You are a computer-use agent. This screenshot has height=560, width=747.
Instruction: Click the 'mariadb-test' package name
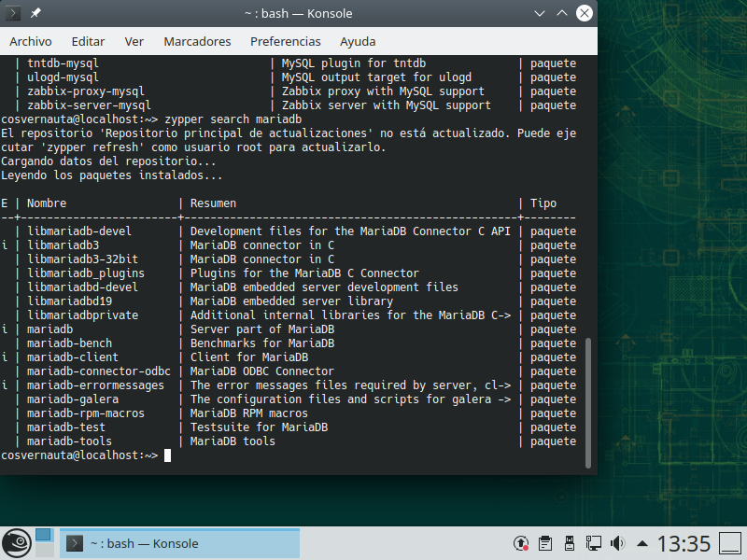coord(66,427)
